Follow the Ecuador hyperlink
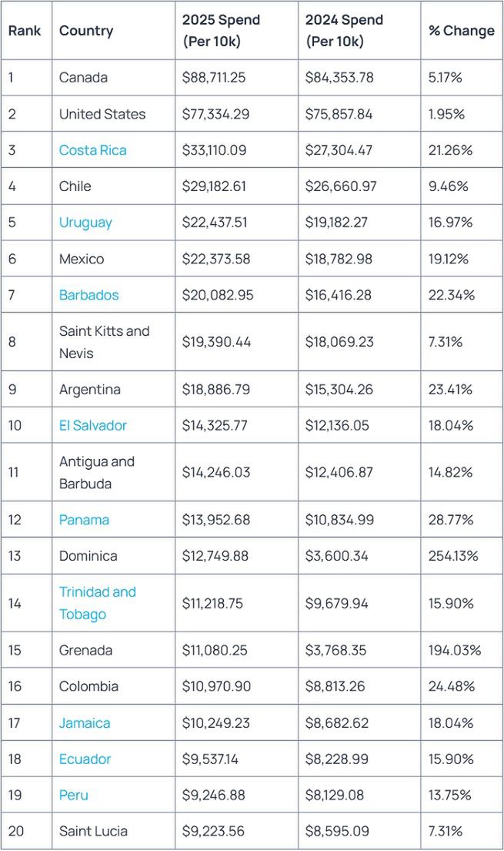The image size is (504, 851). pos(85,759)
